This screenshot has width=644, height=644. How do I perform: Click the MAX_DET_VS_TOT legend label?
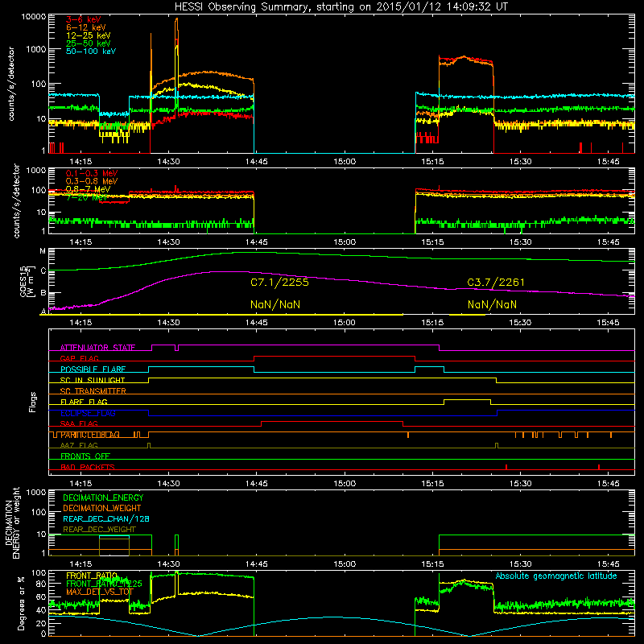[x=100, y=592]
